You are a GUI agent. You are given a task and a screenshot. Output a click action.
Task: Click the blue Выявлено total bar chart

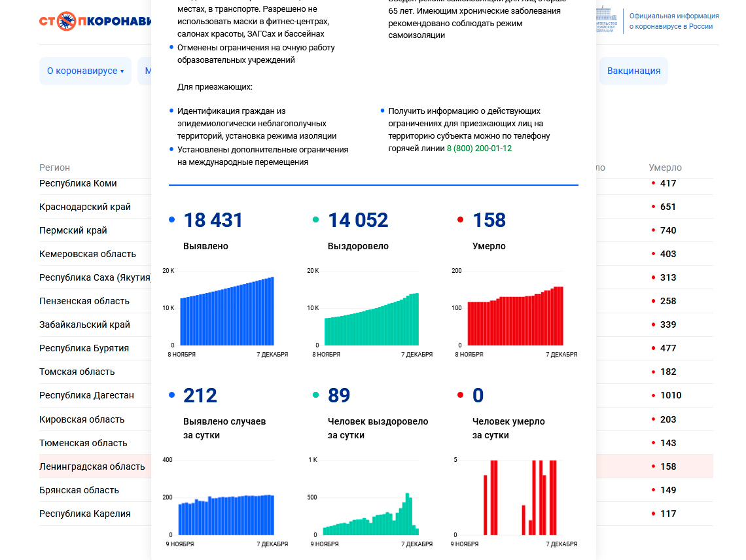(x=226, y=311)
